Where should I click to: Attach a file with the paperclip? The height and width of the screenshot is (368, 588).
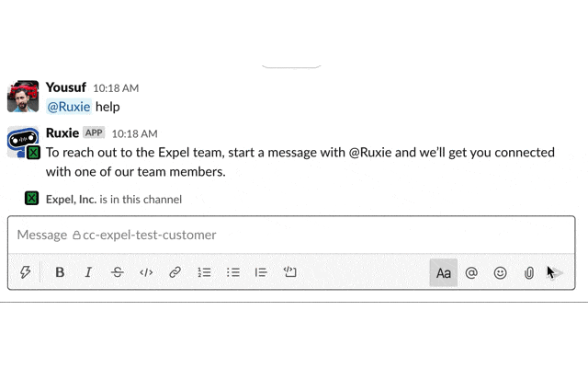[529, 273]
